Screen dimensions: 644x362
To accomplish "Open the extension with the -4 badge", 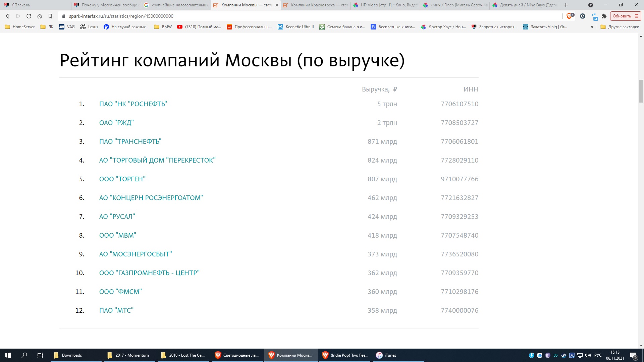I will [x=594, y=16].
